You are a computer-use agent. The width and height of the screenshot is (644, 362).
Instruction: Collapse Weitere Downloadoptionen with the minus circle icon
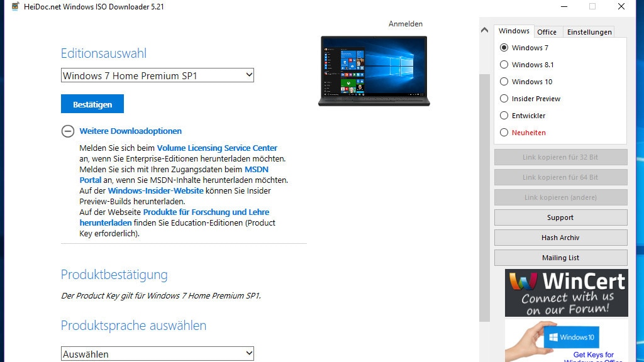(x=68, y=131)
